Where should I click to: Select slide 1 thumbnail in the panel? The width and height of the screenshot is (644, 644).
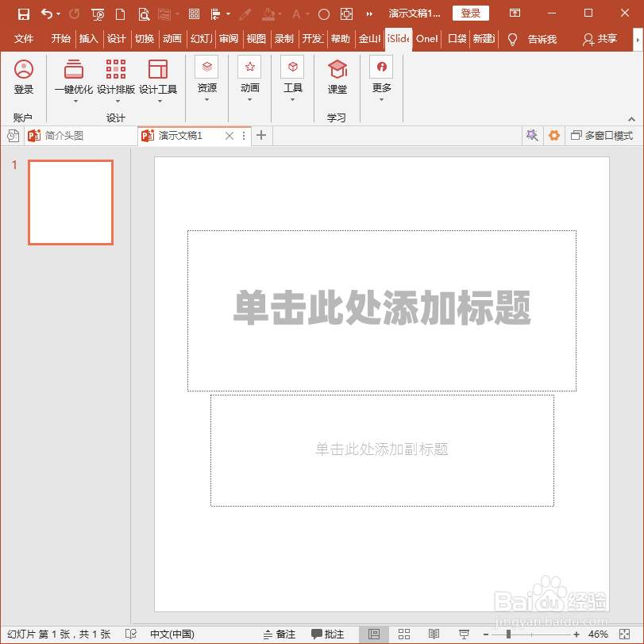coord(70,202)
